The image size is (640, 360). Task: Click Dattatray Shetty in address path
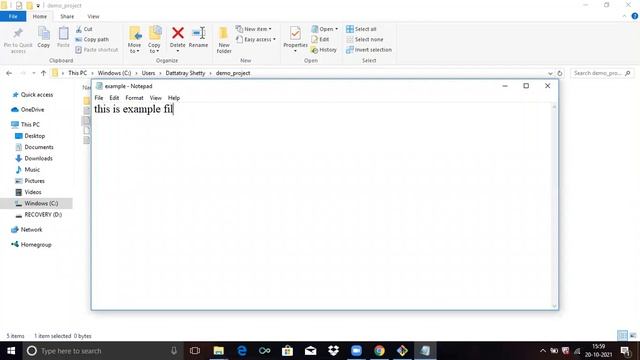185,73
